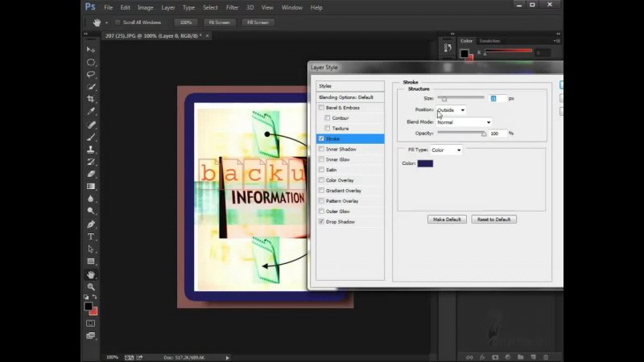The width and height of the screenshot is (644, 362).
Task: Tick the Scroll All Windows checkbox
Action: (x=118, y=23)
